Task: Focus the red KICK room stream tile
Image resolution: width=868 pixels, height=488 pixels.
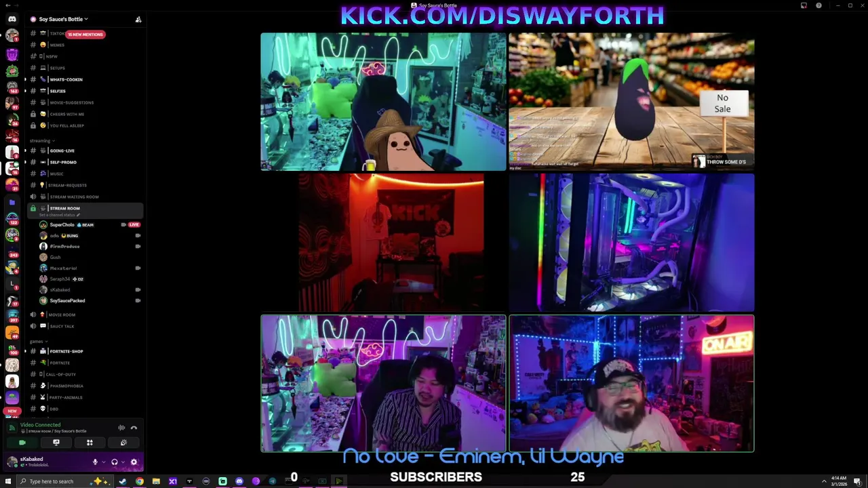Action: point(391,243)
